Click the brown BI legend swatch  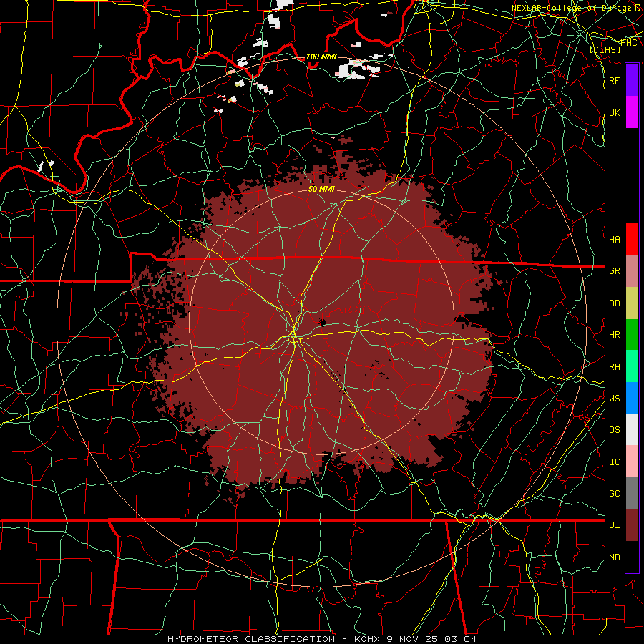(632, 525)
